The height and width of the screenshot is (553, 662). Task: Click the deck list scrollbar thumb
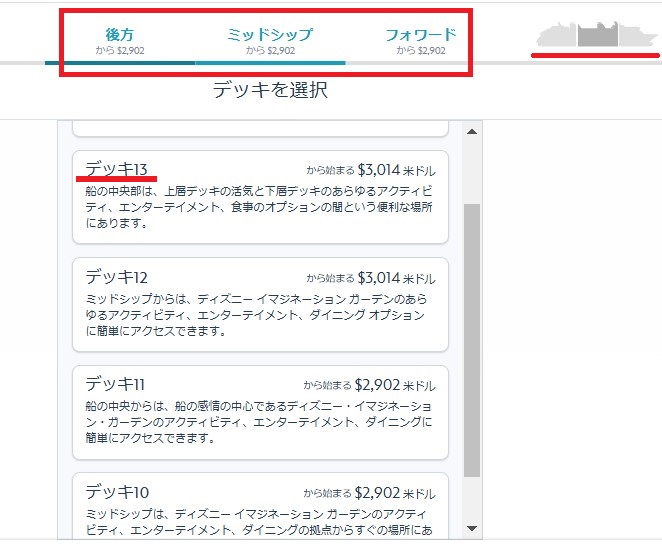[472, 340]
